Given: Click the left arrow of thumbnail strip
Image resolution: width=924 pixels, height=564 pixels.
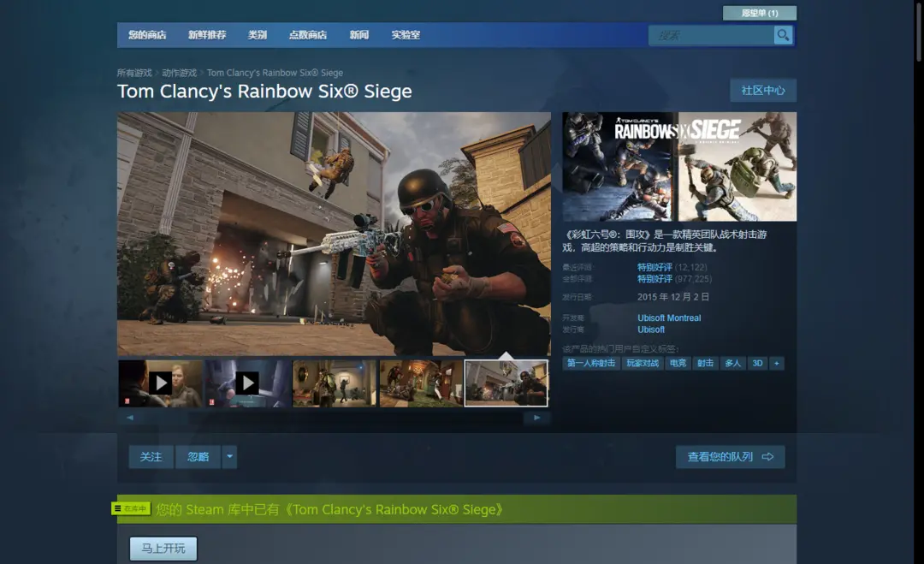Looking at the screenshot, I should [x=130, y=418].
